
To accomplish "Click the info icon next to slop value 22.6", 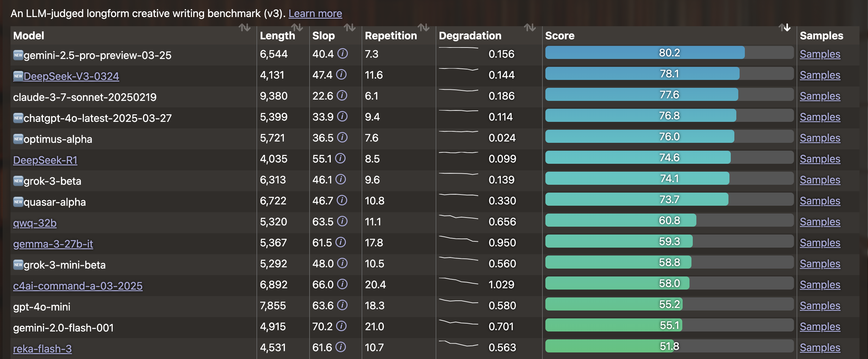I will (342, 96).
